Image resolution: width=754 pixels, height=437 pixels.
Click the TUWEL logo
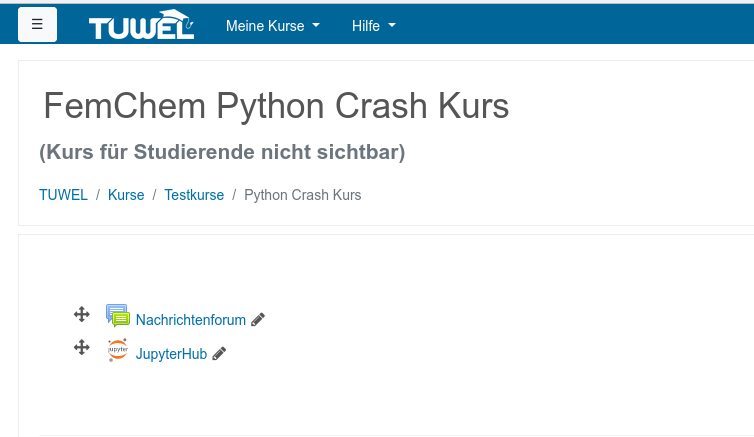(x=141, y=26)
